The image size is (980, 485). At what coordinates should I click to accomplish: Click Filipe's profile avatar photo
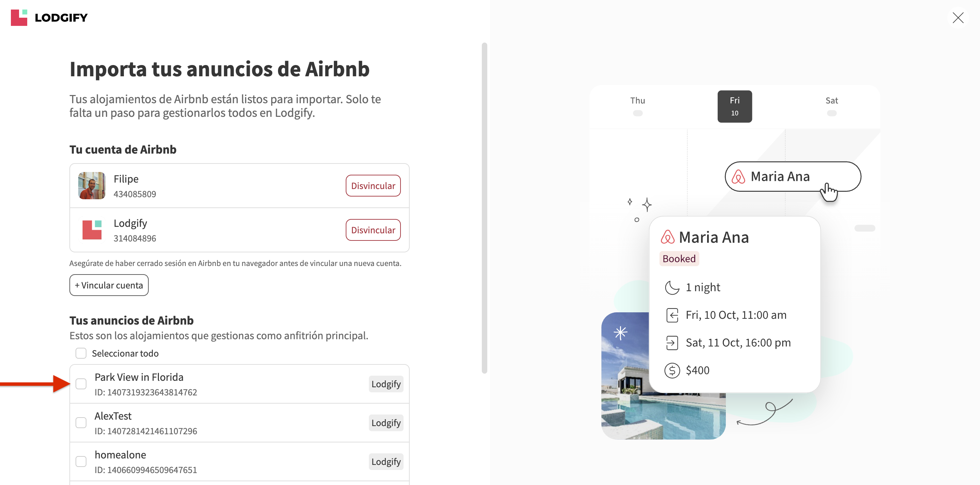92,186
